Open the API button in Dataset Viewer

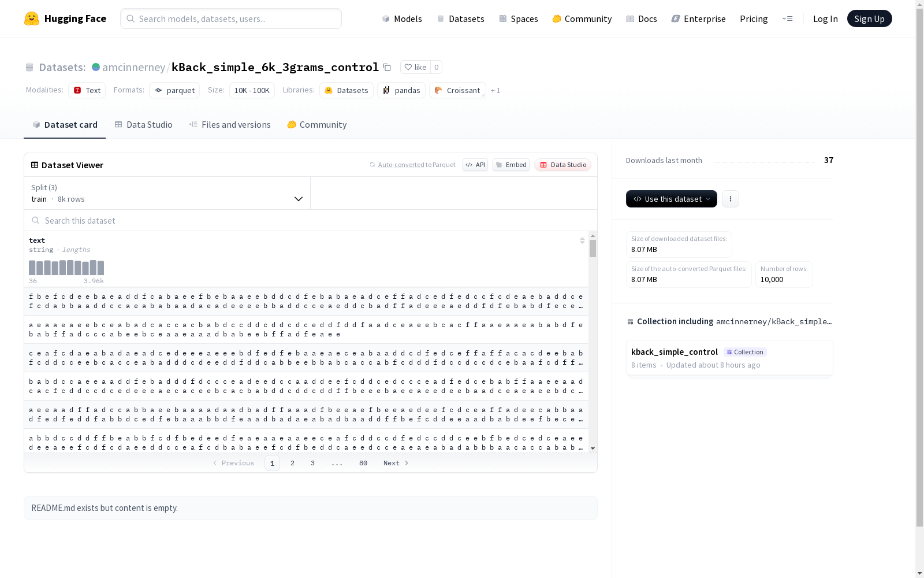pos(475,165)
